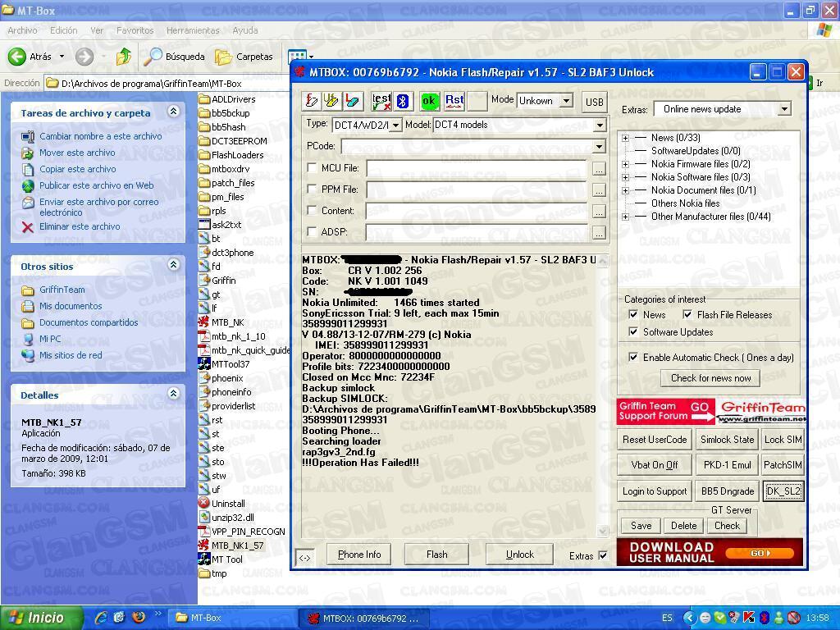Enable the PPM File checkbox
The width and height of the screenshot is (840, 630).
(x=311, y=189)
